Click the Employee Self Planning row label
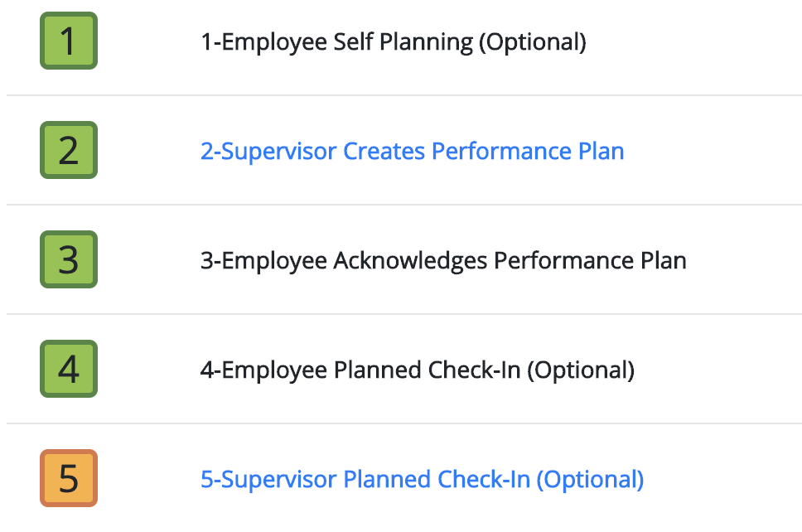Image resolution: width=802 pixels, height=532 pixels. click(394, 42)
